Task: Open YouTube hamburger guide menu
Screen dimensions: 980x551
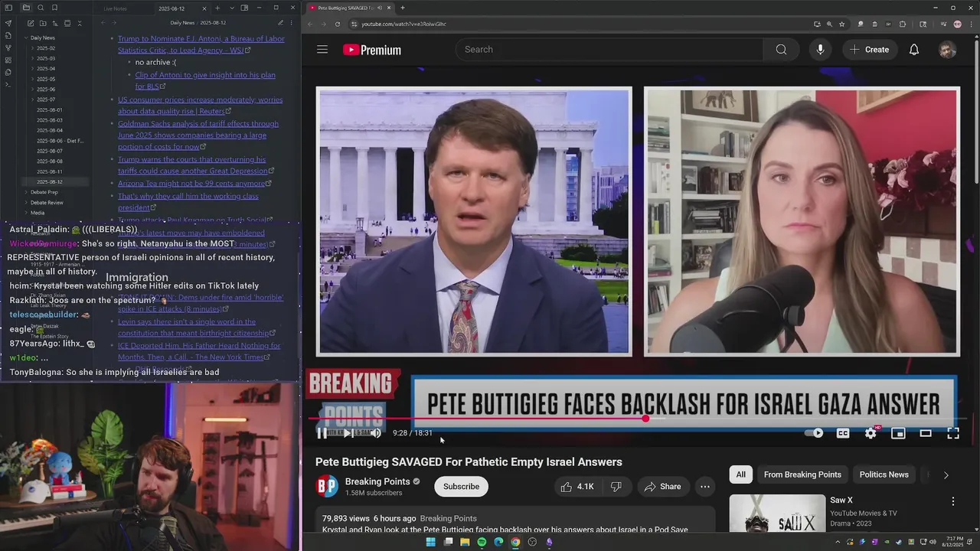Action: tap(322, 50)
